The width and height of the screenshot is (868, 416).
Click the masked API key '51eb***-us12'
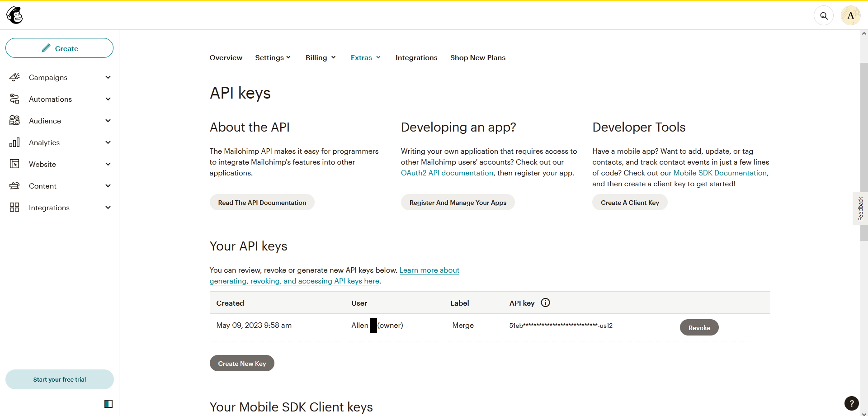click(561, 326)
